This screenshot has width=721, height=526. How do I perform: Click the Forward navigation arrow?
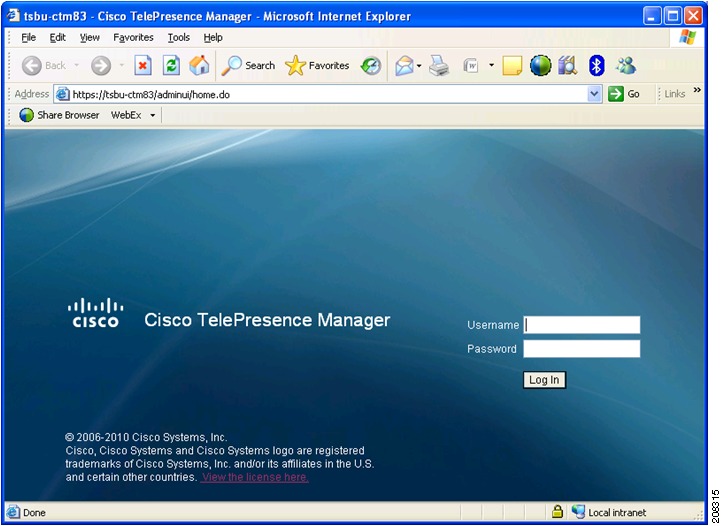[x=101, y=66]
